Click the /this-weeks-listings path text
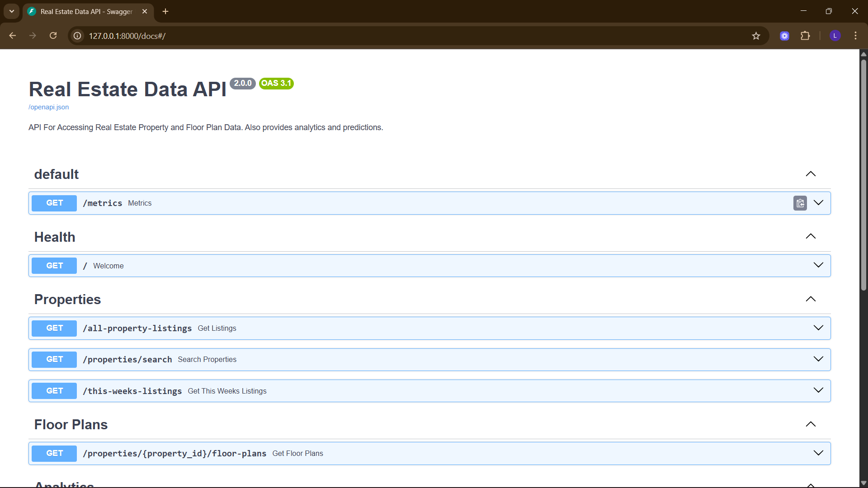868x488 pixels. pyautogui.click(x=132, y=391)
